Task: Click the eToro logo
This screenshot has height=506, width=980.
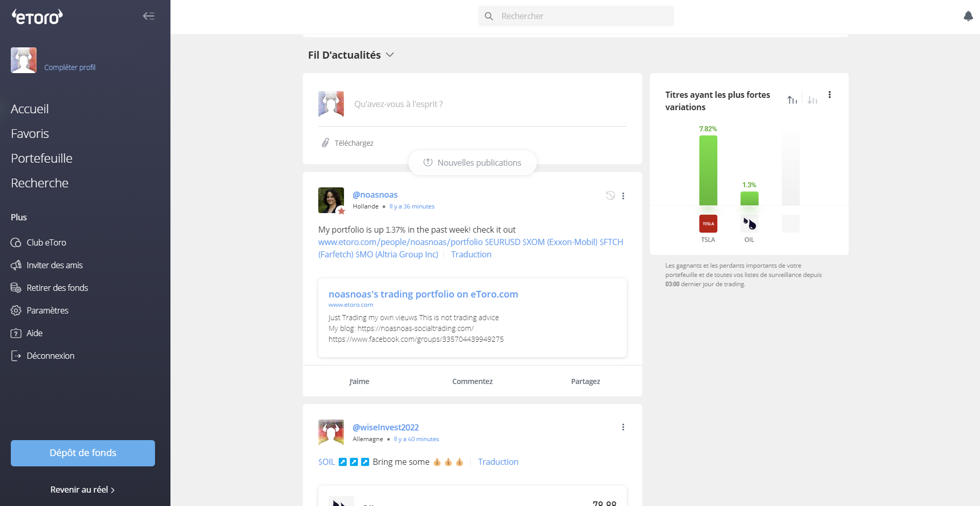Action: coord(37,17)
